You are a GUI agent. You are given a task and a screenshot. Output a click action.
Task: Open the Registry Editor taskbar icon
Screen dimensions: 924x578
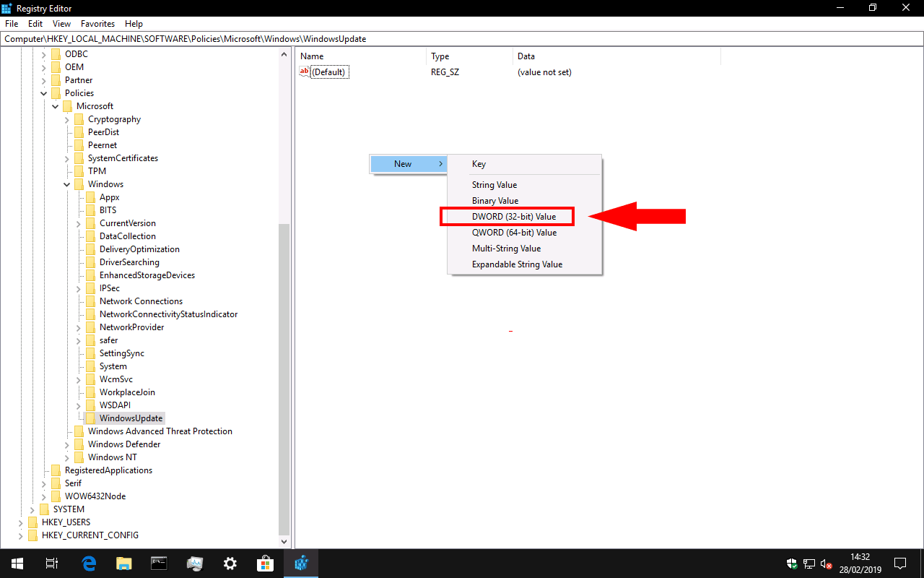(x=301, y=563)
